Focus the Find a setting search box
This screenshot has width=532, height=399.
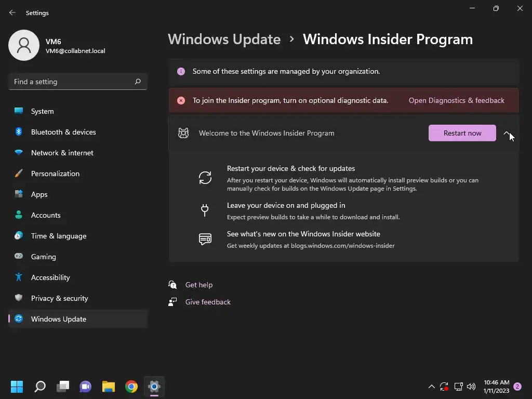78,82
